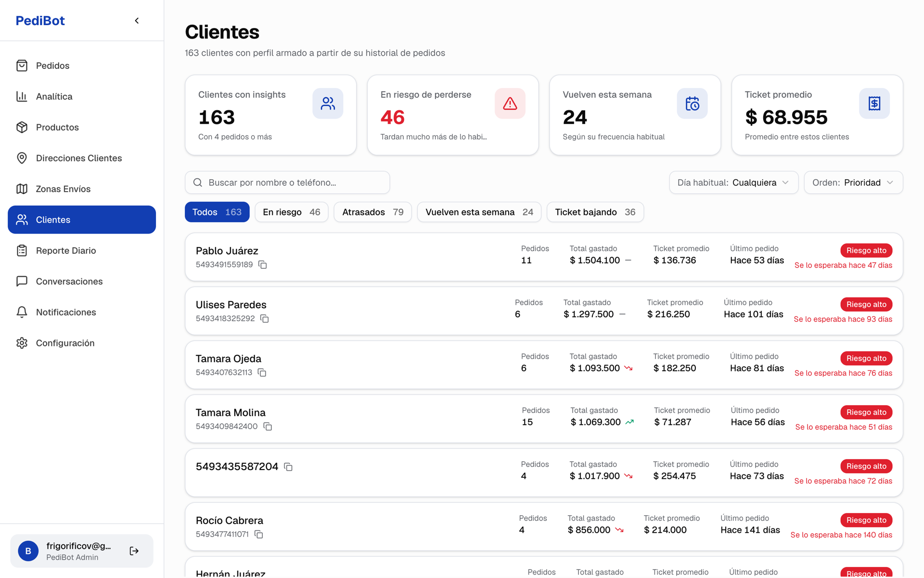This screenshot has height=578, width=924.
Task: Click the Zonas Envíos map icon
Action: click(x=22, y=189)
